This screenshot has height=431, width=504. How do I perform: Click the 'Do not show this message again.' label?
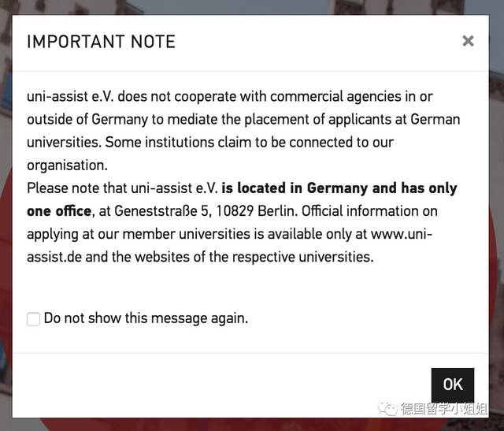pos(146,318)
